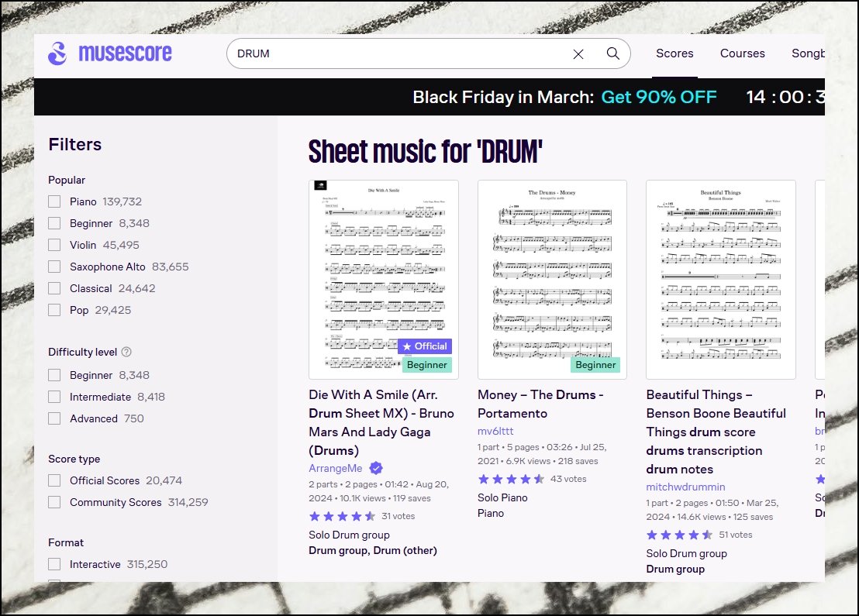Viewport: 859px width, 616px height.
Task: Click the 51 votes text
Action: click(735, 535)
